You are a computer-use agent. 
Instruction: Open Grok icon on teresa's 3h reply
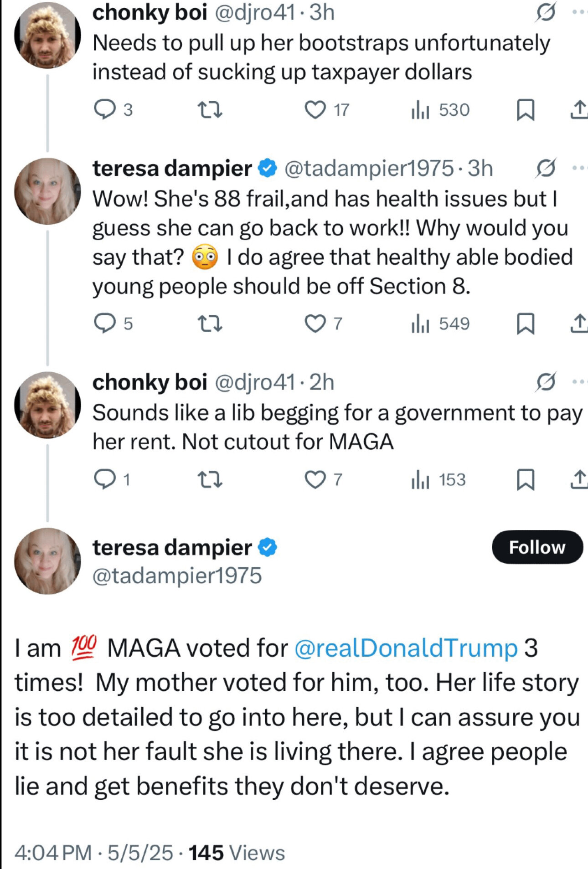[x=546, y=168]
